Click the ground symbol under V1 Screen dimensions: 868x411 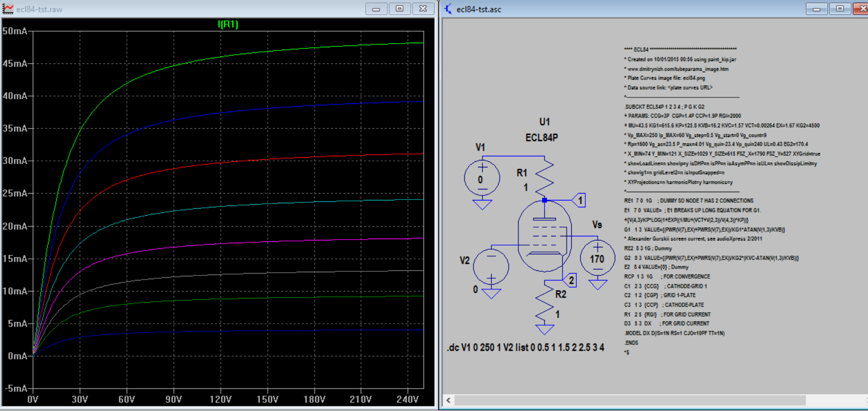pos(482,204)
